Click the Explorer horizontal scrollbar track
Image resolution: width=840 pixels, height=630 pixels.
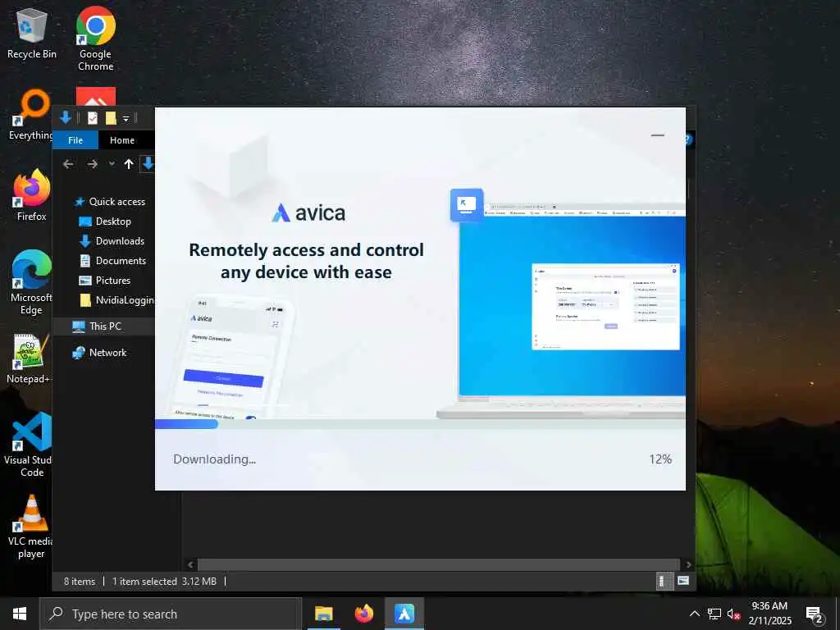click(440, 564)
